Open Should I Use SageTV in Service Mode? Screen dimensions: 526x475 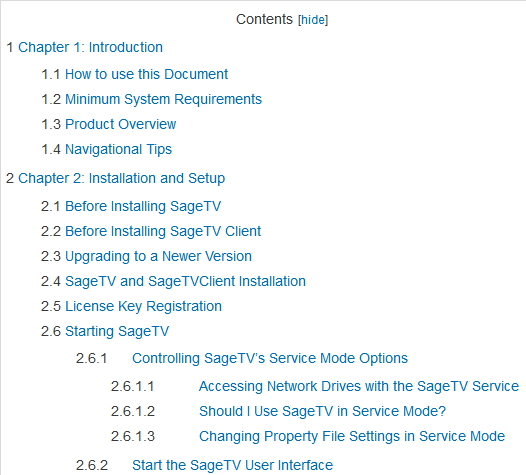(322, 411)
